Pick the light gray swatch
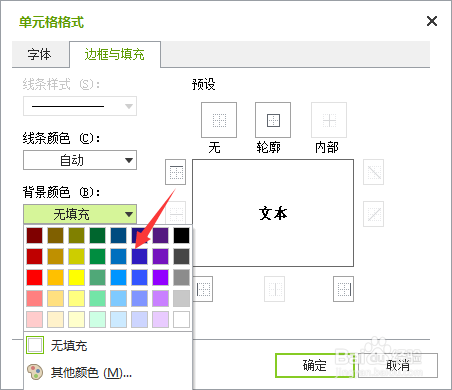This screenshot has height=390, width=452. (181, 298)
